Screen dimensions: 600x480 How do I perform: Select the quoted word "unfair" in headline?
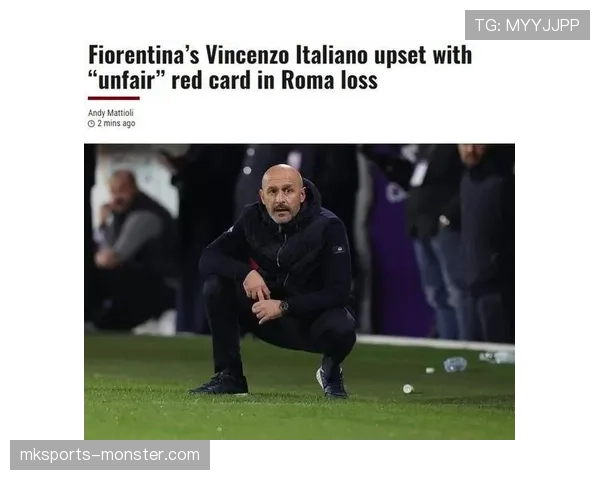point(126,80)
